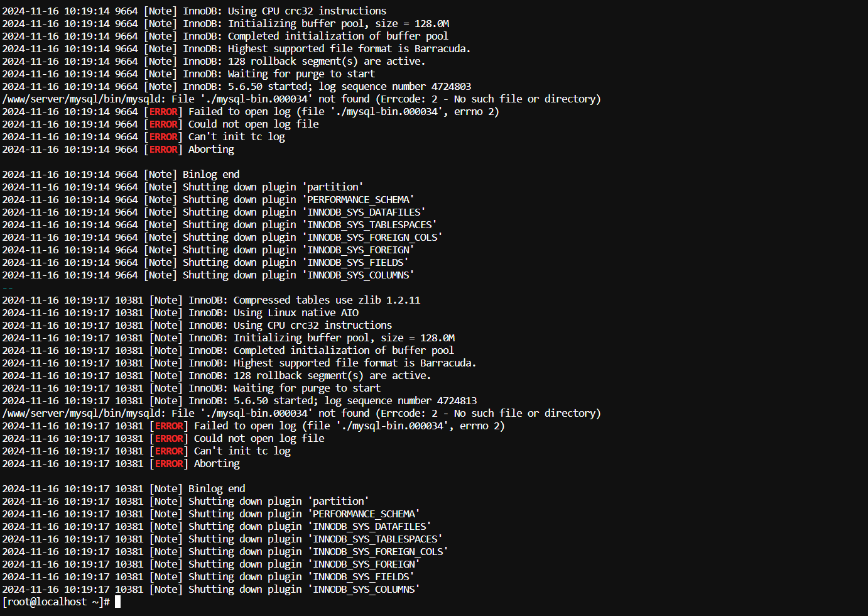Screen dimensions: 868x616
Task: Click the 'log sequence number 4724803' text
Action: coord(394,87)
